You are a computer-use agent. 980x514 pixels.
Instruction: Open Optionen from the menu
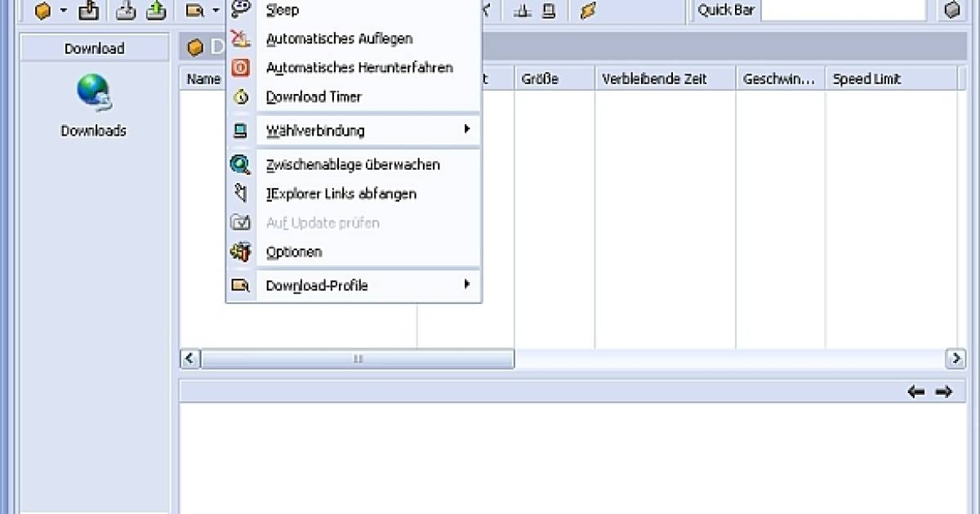click(x=294, y=252)
